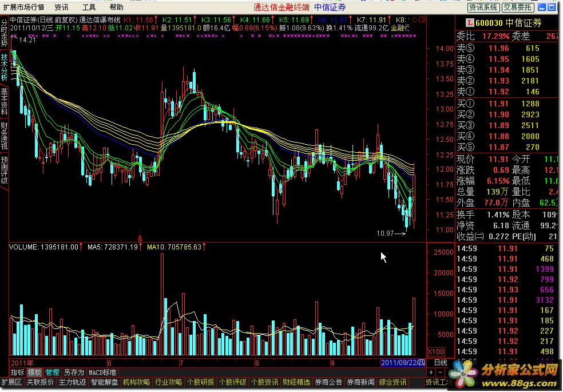Viewport: 563px width, 392px height.
Task: Click the tick row with volume 1399
Action: 507,269
